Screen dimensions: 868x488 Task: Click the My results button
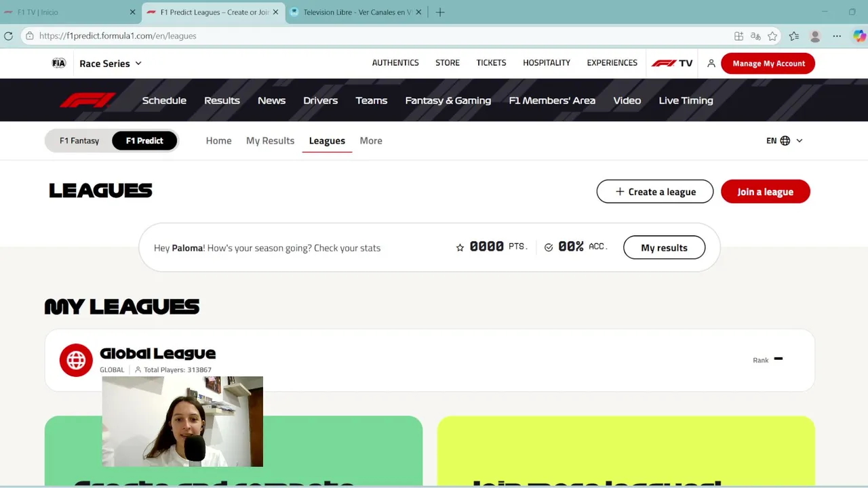click(x=664, y=247)
